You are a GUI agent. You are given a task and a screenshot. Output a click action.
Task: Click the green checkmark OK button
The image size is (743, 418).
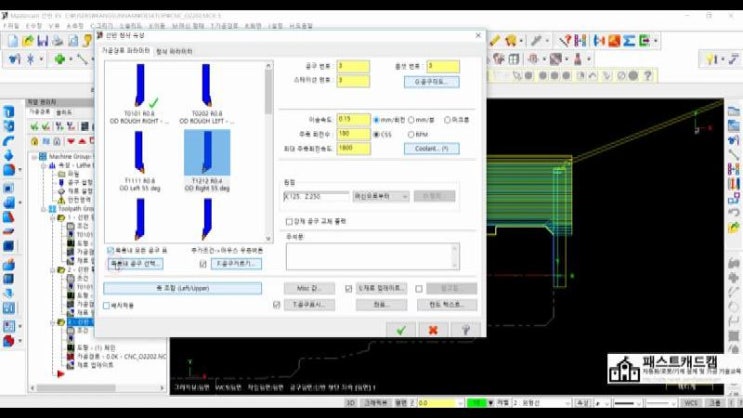point(400,329)
